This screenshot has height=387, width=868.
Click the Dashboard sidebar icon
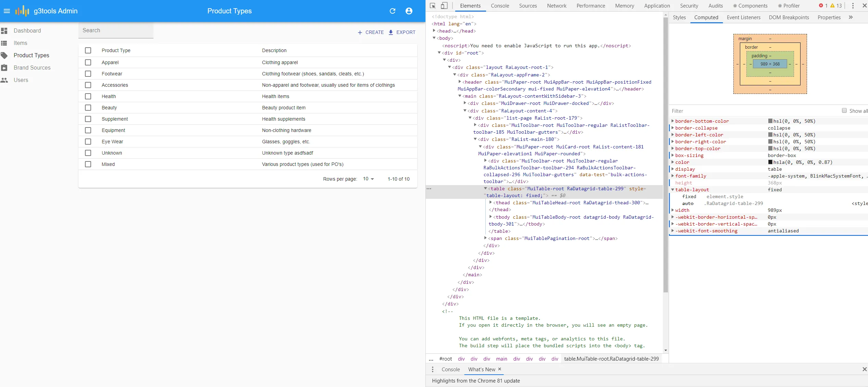point(4,31)
